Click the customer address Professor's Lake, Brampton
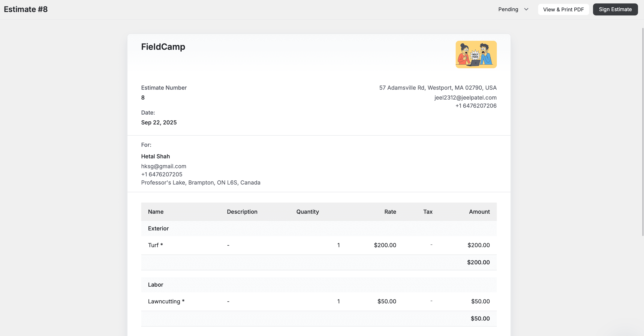This screenshot has height=336, width=644. tap(201, 183)
